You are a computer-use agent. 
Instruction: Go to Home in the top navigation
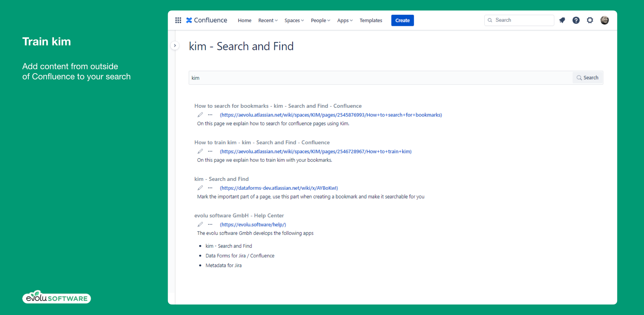(245, 20)
